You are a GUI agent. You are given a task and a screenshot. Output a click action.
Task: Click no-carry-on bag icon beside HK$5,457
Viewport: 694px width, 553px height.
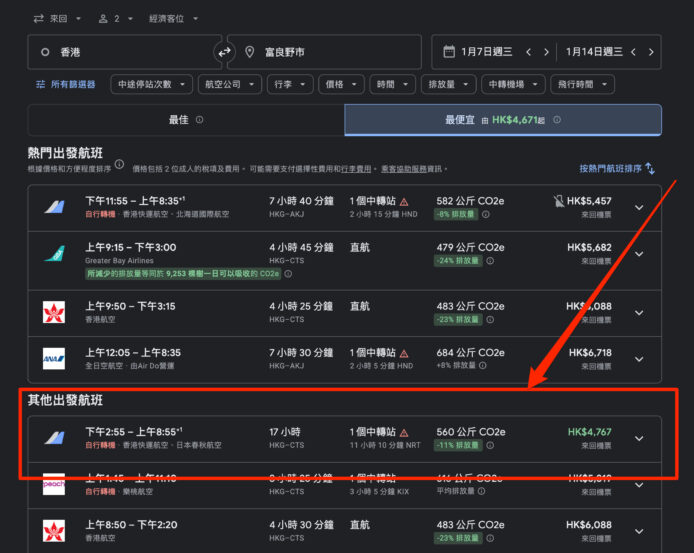point(559,201)
